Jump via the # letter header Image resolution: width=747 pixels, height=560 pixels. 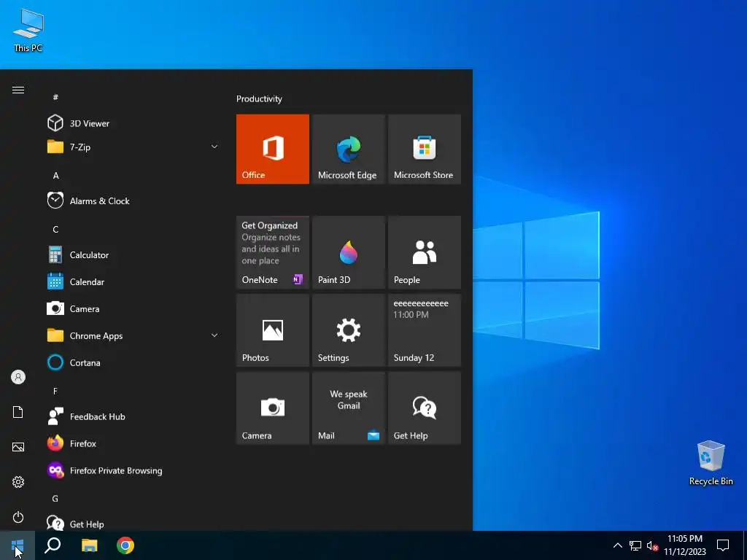(x=55, y=97)
